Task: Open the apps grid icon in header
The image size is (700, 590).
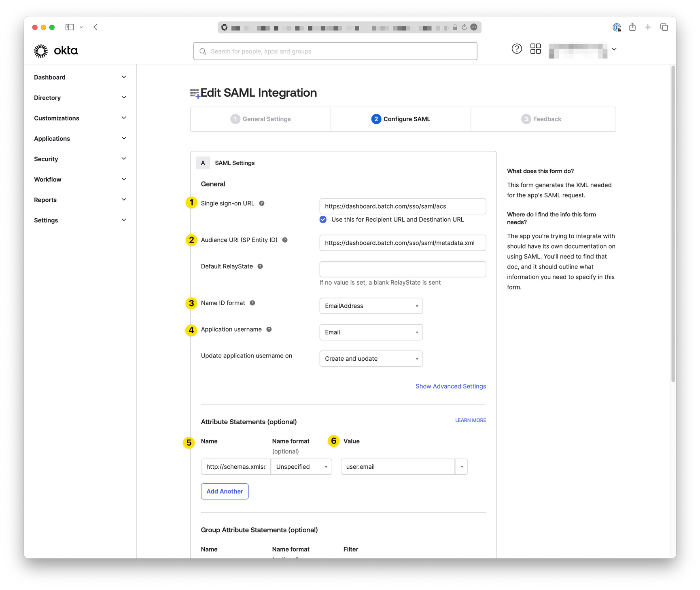Action: tap(535, 49)
